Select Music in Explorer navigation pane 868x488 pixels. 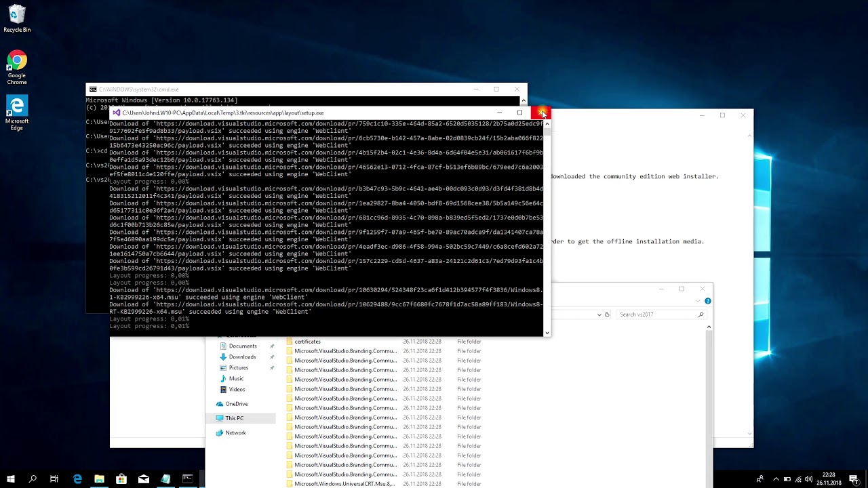pyautogui.click(x=236, y=379)
